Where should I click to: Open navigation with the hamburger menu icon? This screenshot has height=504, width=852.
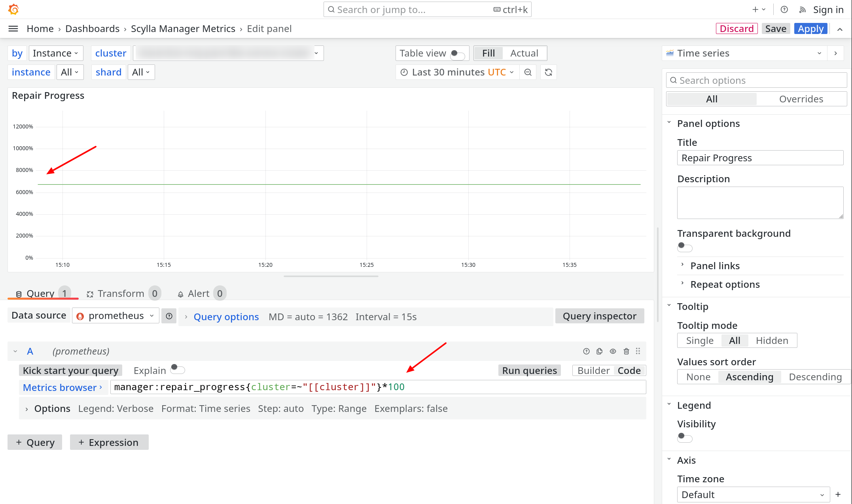click(x=13, y=28)
